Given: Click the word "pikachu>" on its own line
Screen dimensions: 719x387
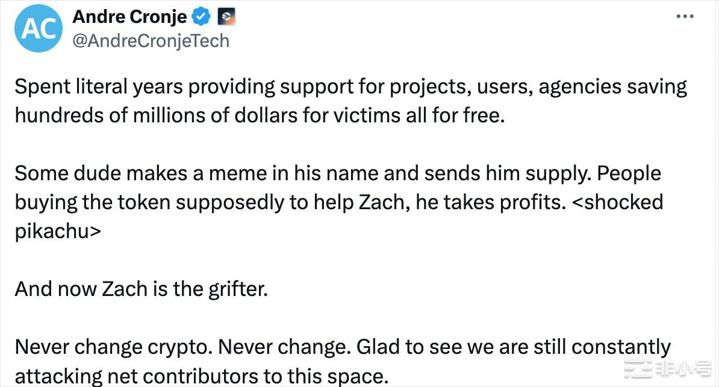Looking at the screenshot, I should click(58, 231).
